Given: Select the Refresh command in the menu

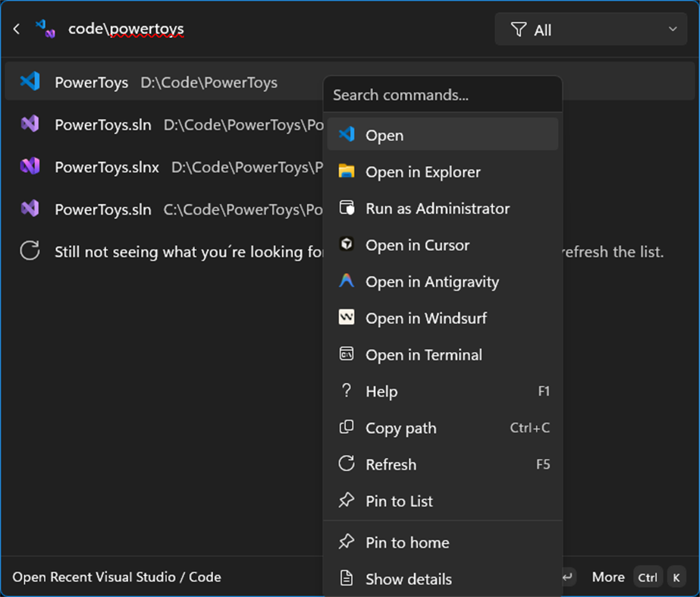Looking at the screenshot, I should coord(442,464).
